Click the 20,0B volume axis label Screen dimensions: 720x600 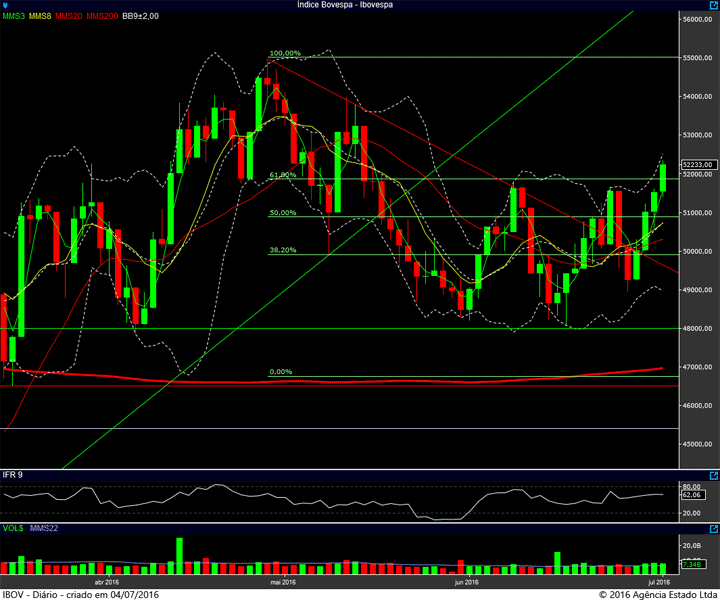[x=692, y=545]
